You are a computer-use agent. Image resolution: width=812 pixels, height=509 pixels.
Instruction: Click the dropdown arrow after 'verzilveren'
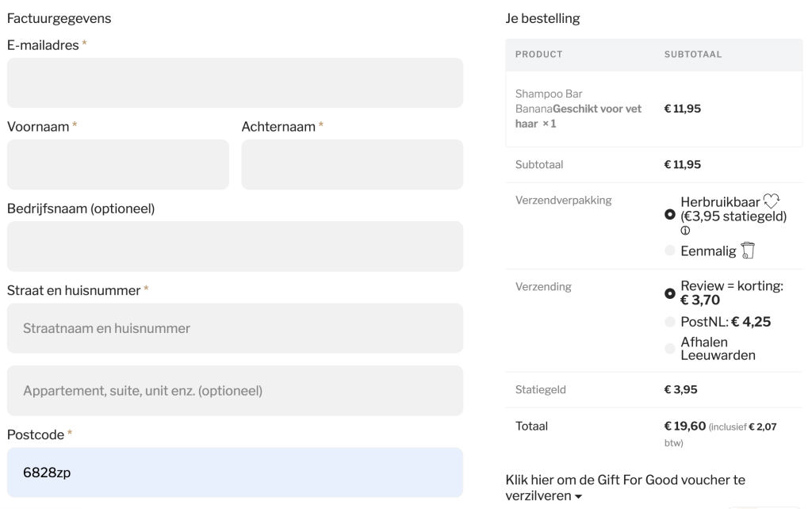click(577, 496)
